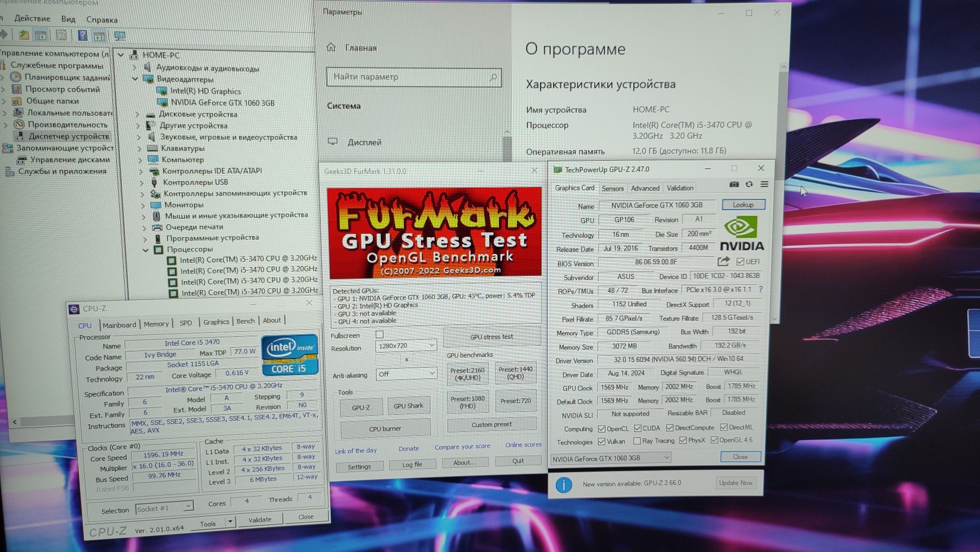980x552 pixels.
Task: Click the Display monitor icon in Settings
Action: [x=333, y=142]
